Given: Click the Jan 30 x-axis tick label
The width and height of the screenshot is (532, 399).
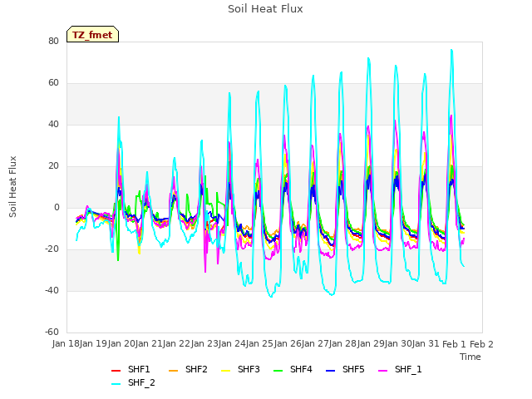Looking at the screenshot, I should (398, 343).
